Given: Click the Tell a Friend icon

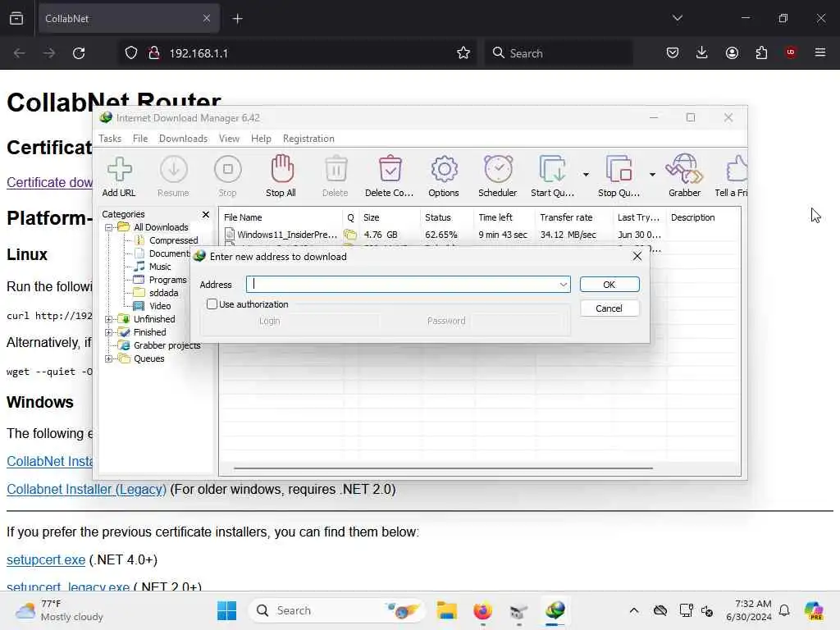Looking at the screenshot, I should tap(737, 169).
